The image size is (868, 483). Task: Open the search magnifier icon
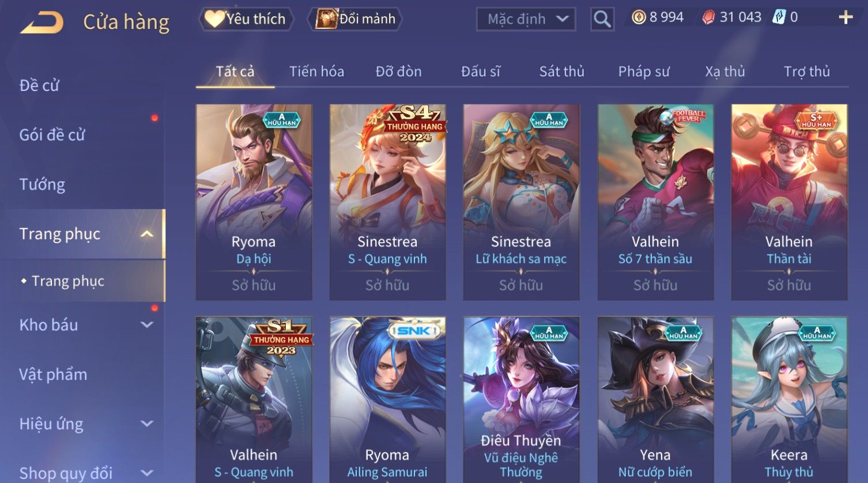tap(602, 19)
